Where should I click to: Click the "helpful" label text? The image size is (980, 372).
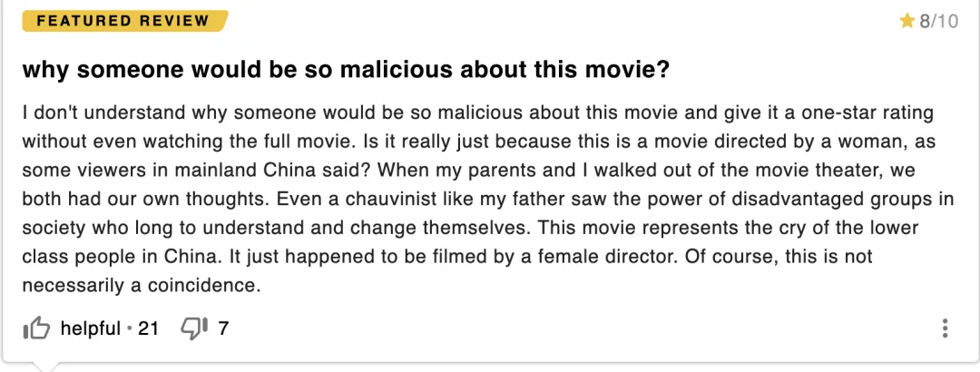[90, 328]
